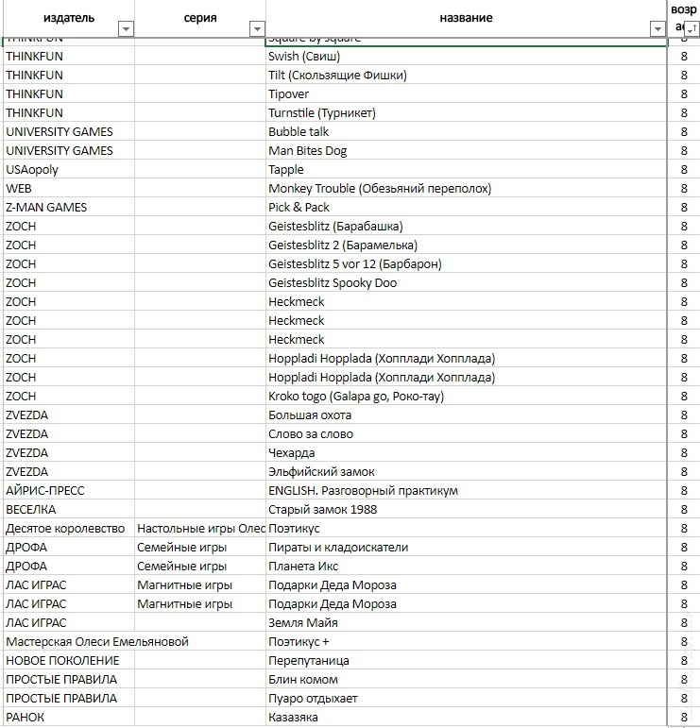This screenshot has height=728, width=700.
Task: Open the название column filter dropdown
Action: (x=657, y=29)
